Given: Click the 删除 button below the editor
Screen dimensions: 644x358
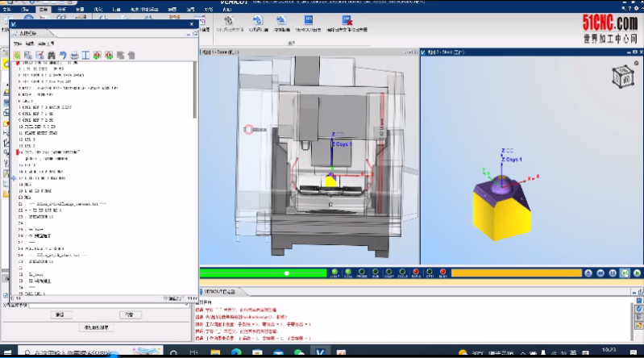Looking at the screenshot, I should pyautogui.click(x=59, y=314).
